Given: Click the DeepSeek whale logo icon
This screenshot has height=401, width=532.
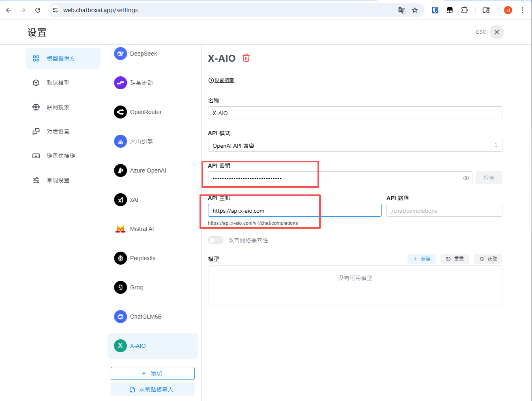Looking at the screenshot, I should point(120,54).
